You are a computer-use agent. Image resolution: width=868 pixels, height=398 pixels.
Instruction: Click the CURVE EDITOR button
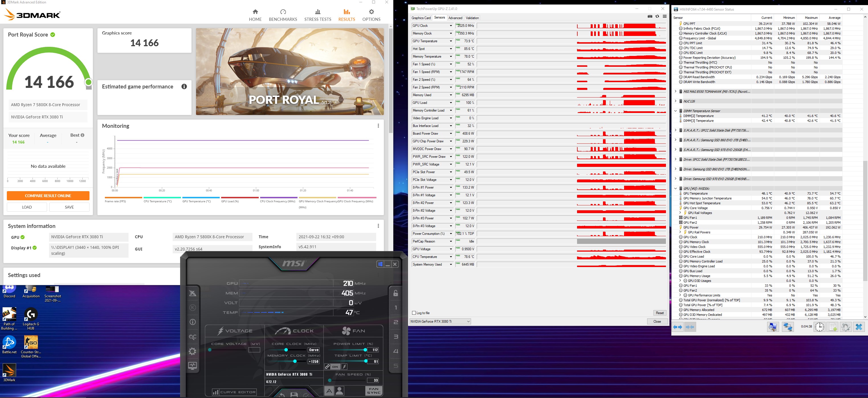pyautogui.click(x=234, y=392)
